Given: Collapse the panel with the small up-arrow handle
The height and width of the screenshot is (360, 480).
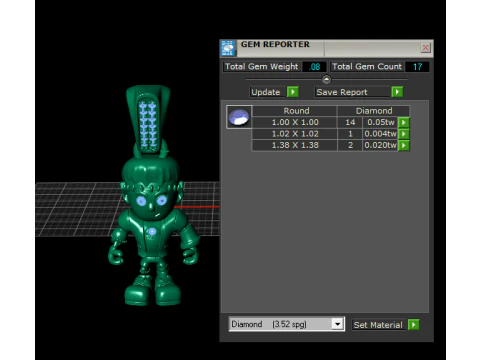Looking at the screenshot, I should [326, 79].
